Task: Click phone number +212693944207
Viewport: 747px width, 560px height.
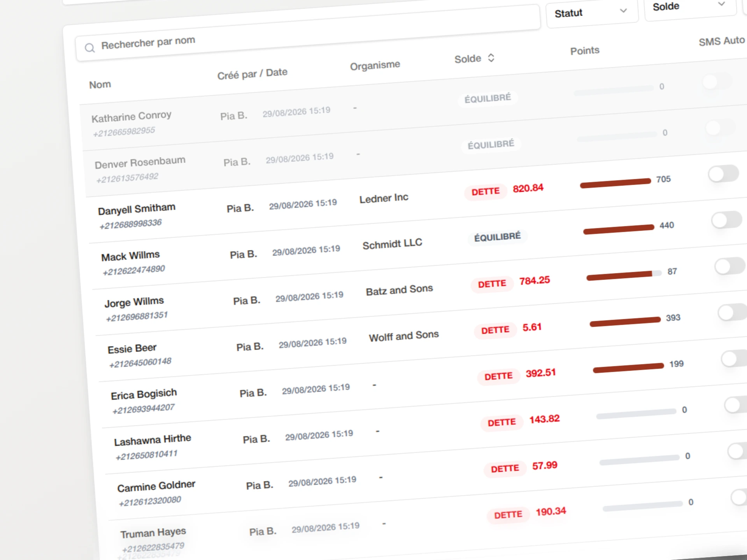Action: (x=144, y=409)
